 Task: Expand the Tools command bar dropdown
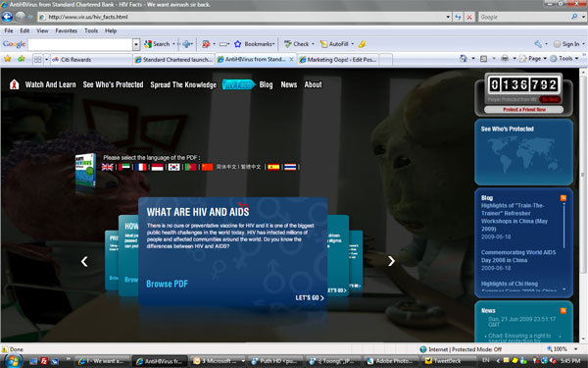576,59
